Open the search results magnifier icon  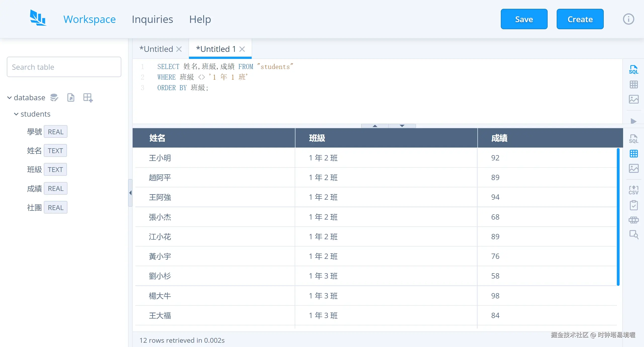[634, 235]
